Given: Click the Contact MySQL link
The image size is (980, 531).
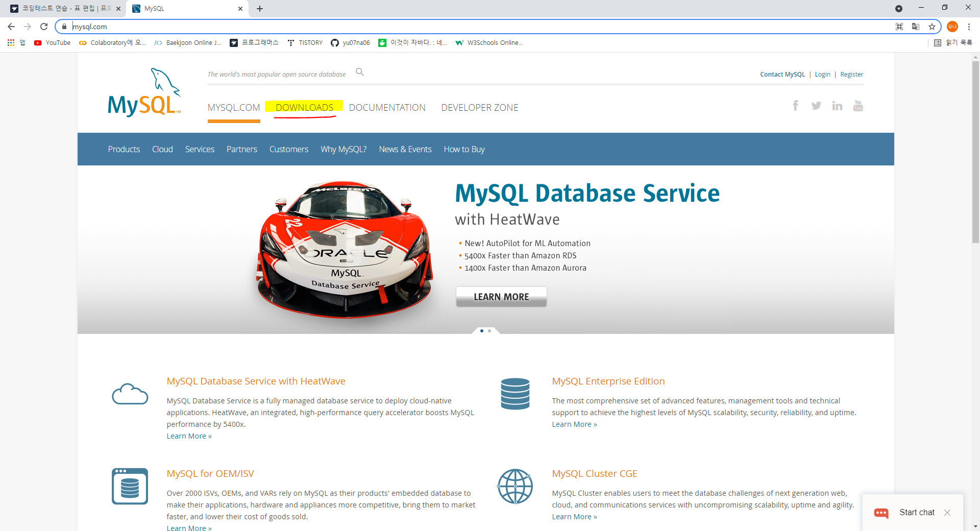Looking at the screenshot, I should (x=782, y=75).
